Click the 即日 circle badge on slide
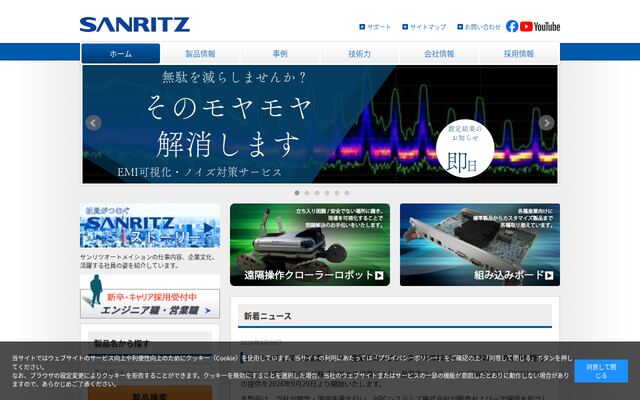 point(465,149)
